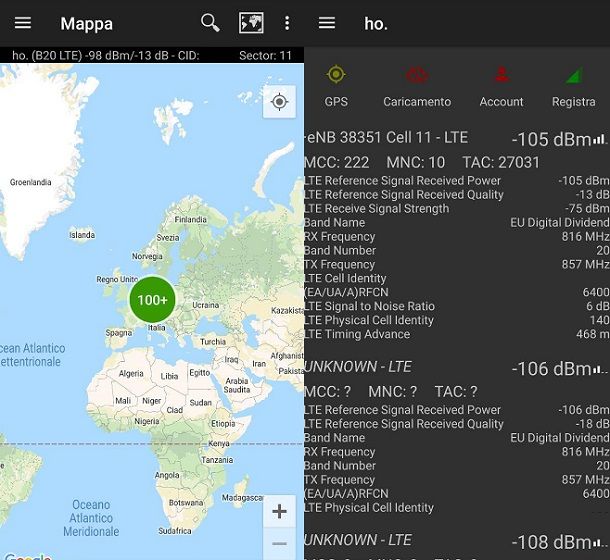Select the MNC: 10 value
The height and width of the screenshot is (560, 610).
pos(415,163)
